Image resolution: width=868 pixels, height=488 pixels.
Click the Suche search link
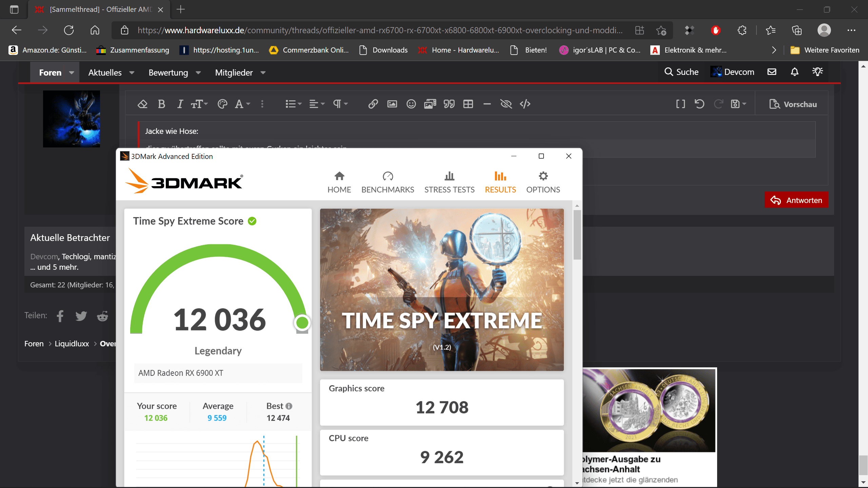point(681,72)
